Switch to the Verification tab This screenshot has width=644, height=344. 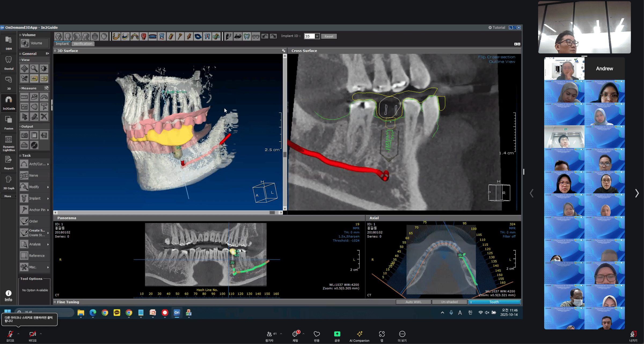click(83, 44)
